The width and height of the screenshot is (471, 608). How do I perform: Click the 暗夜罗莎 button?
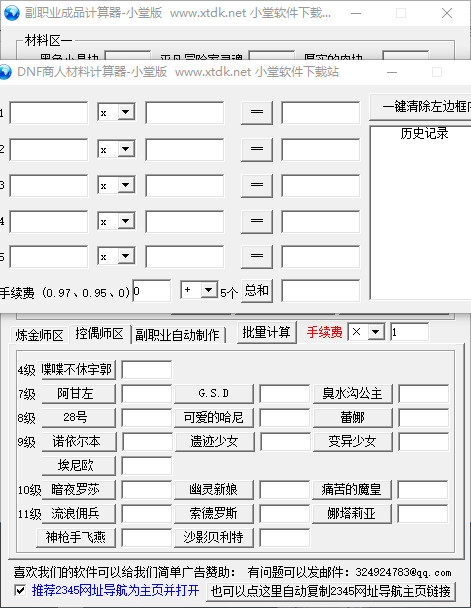[78, 490]
